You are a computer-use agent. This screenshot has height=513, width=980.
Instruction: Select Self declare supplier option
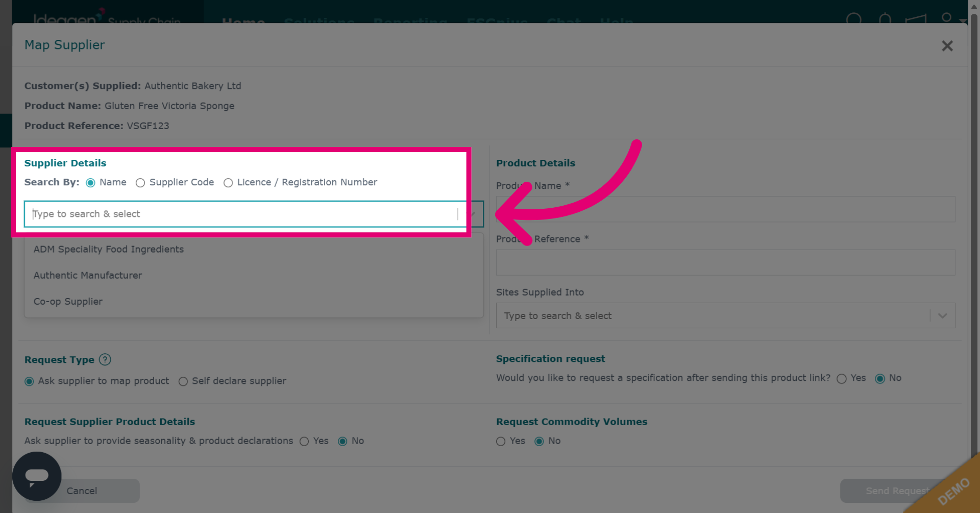tap(183, 381)
